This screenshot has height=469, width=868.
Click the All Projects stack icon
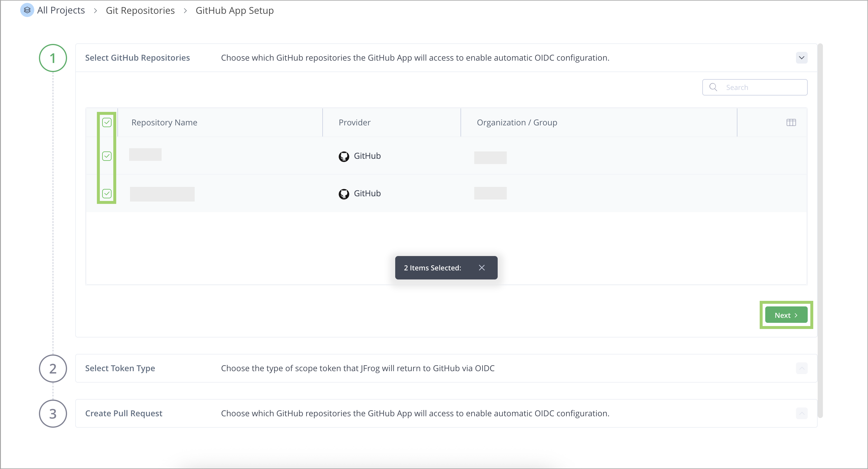click(27, 10)
